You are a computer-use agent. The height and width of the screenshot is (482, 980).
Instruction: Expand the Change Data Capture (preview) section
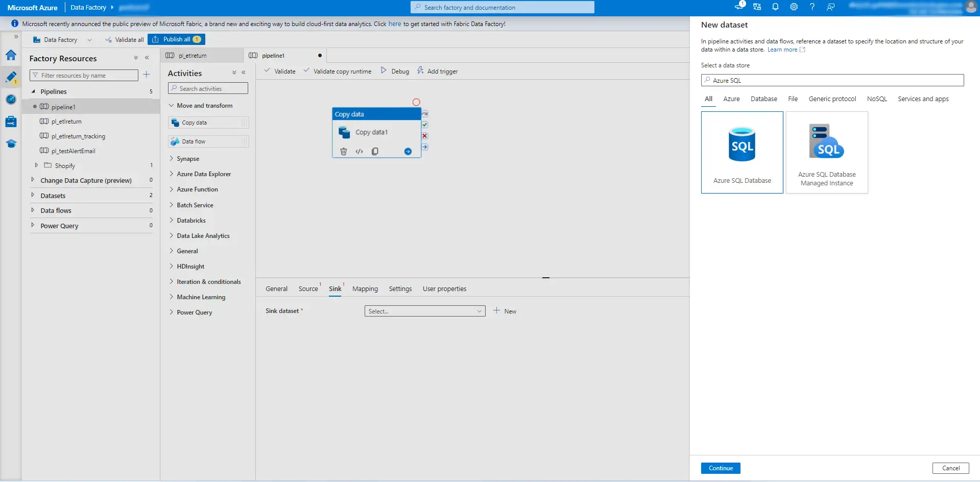(33, 180)
